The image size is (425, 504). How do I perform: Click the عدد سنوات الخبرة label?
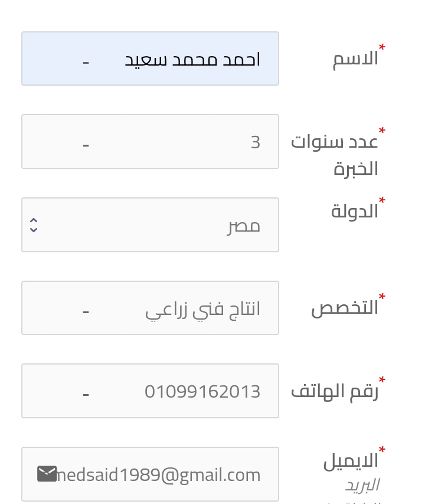point(335,155)
